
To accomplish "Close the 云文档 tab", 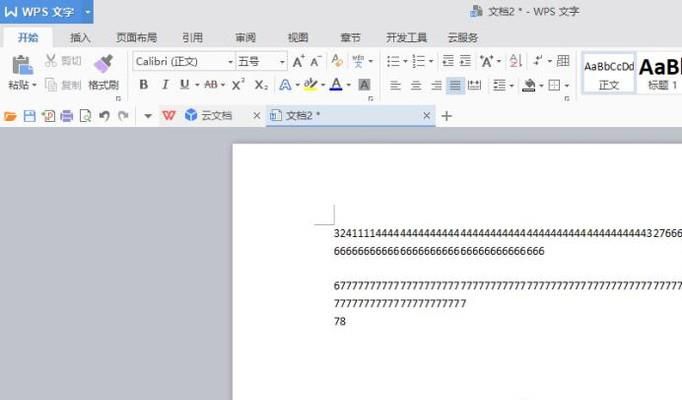I will point(257,116).
